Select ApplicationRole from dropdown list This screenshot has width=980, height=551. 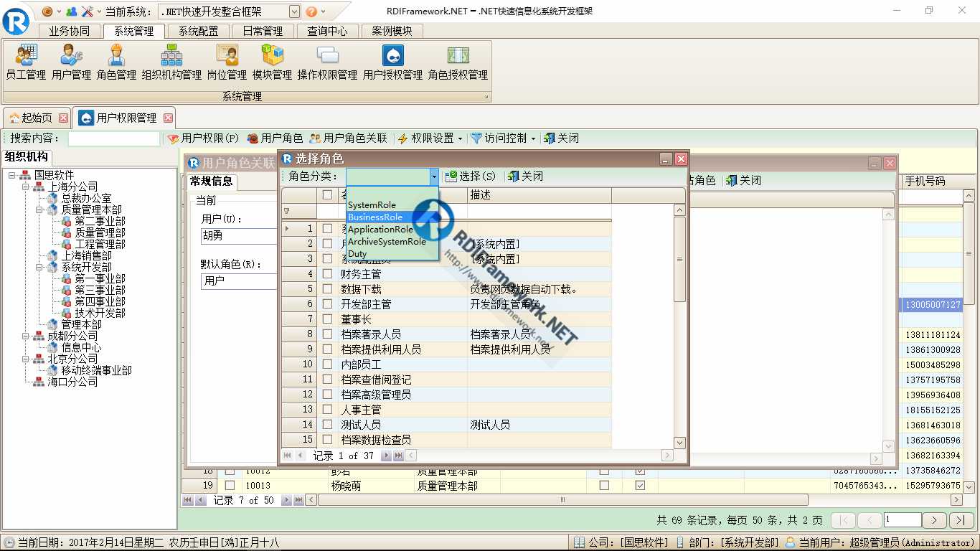[x=392, y=230]
